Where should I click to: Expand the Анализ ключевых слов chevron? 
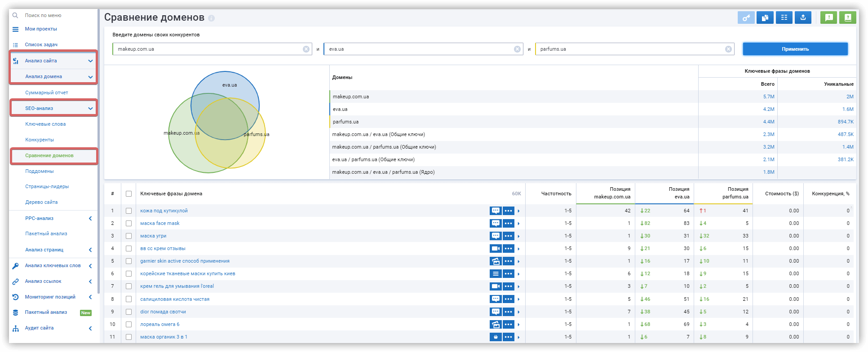coord(90,266)
